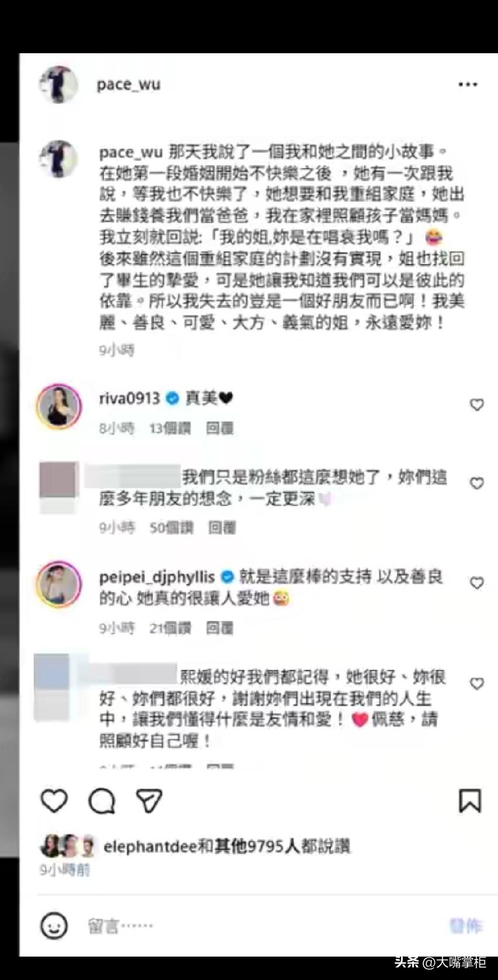This screenshot has height=980, width=498.
Task: Like peipei_djphyllis's comment
Action: [x=477, y=583]
